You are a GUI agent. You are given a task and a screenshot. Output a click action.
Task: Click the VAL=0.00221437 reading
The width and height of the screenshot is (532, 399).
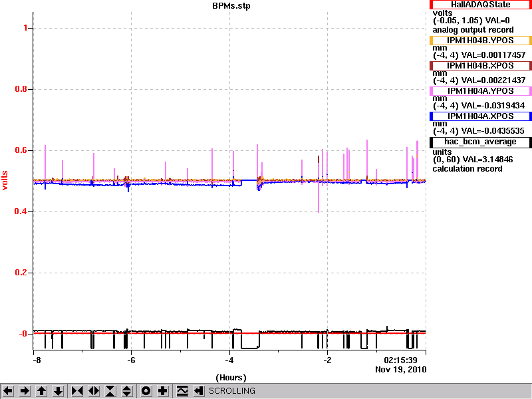tap(493, 80)
